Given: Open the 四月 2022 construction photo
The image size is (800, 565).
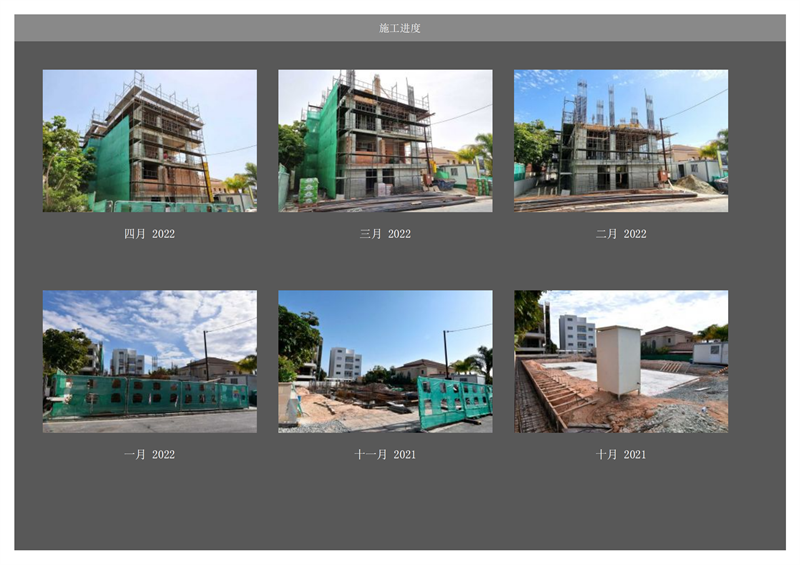Looking at the screenshot, I should click(x=149, y=141).
